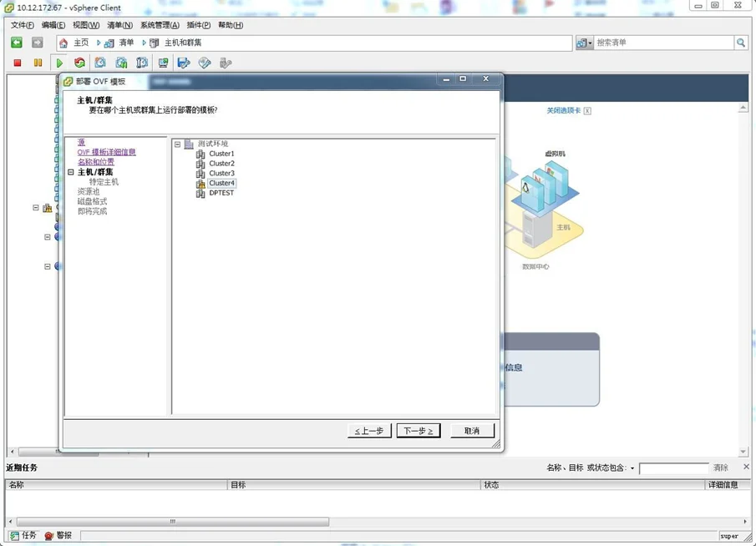Click the gray forward navigation arrow

pos(37,43)
